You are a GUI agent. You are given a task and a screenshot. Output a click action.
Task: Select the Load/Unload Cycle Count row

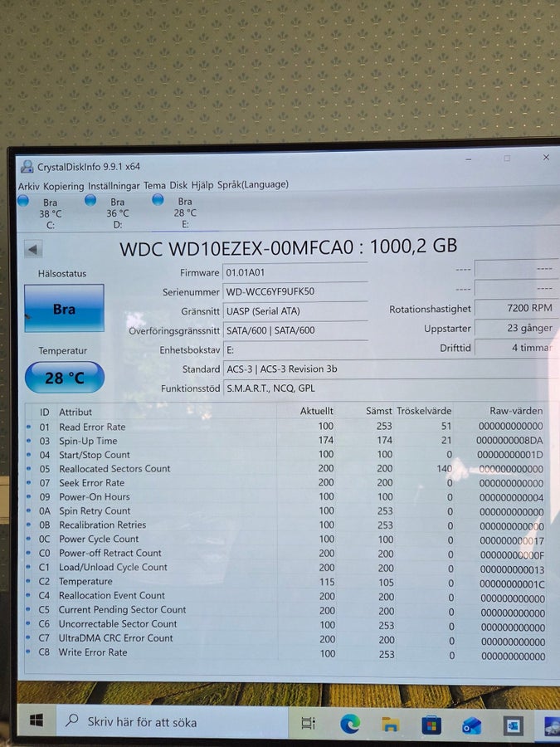(285, 568)
